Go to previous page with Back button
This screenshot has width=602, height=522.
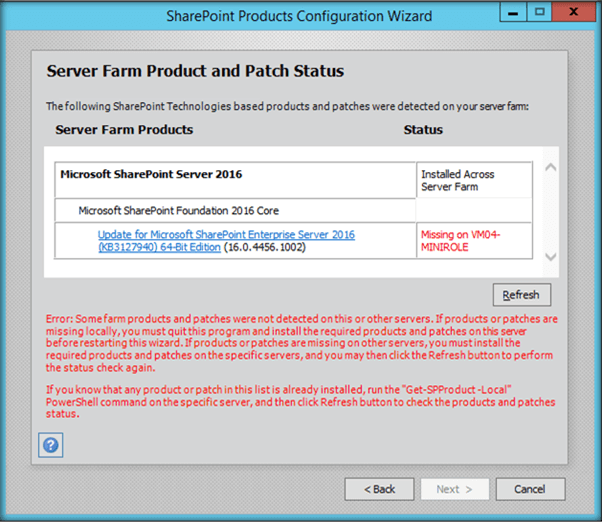(379, 489)
